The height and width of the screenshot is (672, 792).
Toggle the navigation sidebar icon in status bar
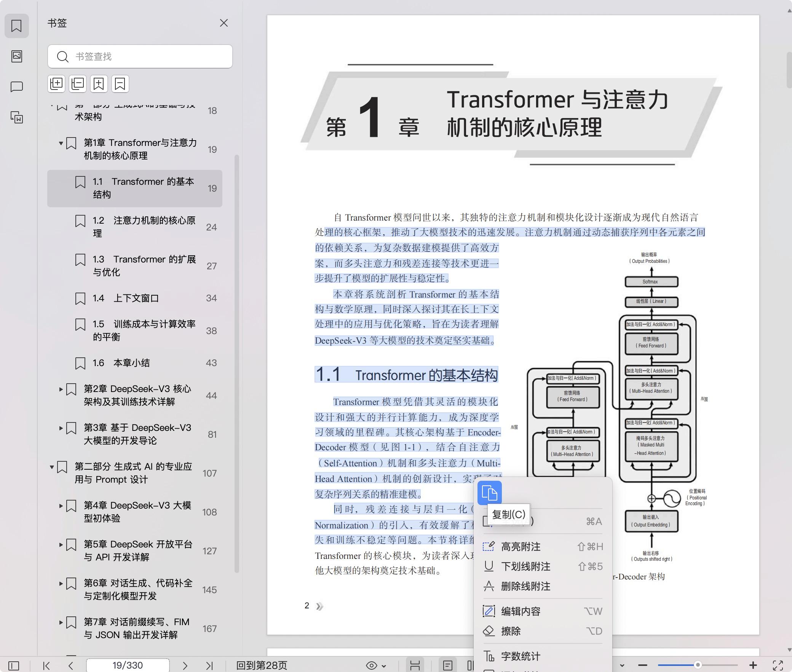click(14, 666)
